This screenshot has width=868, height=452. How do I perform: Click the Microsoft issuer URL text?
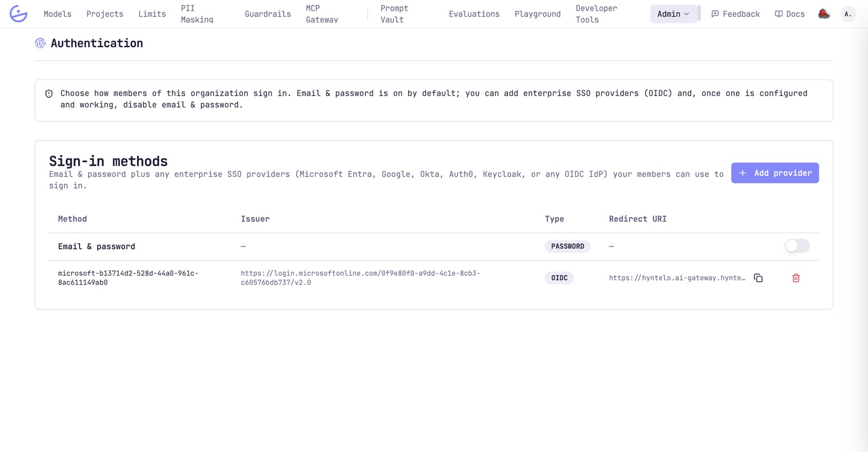361,278
